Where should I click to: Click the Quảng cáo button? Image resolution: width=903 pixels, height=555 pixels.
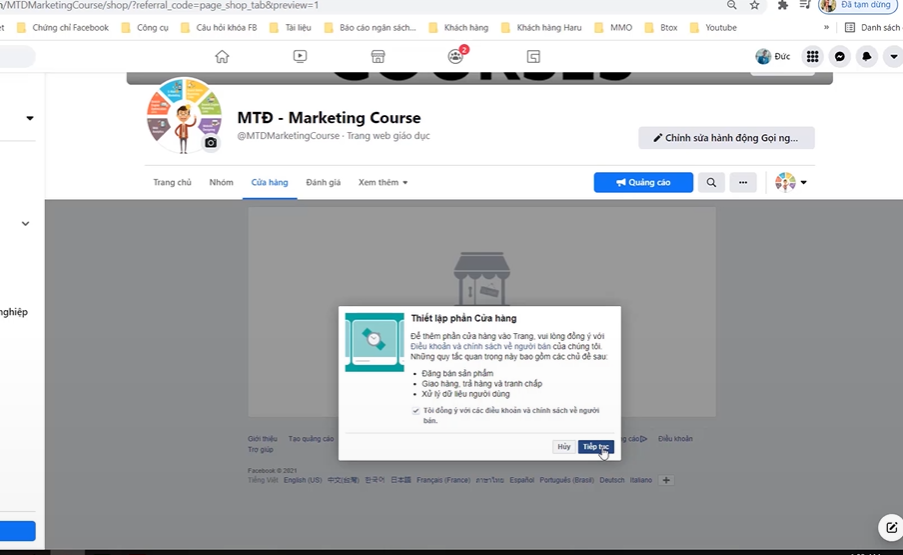(643, 183)
